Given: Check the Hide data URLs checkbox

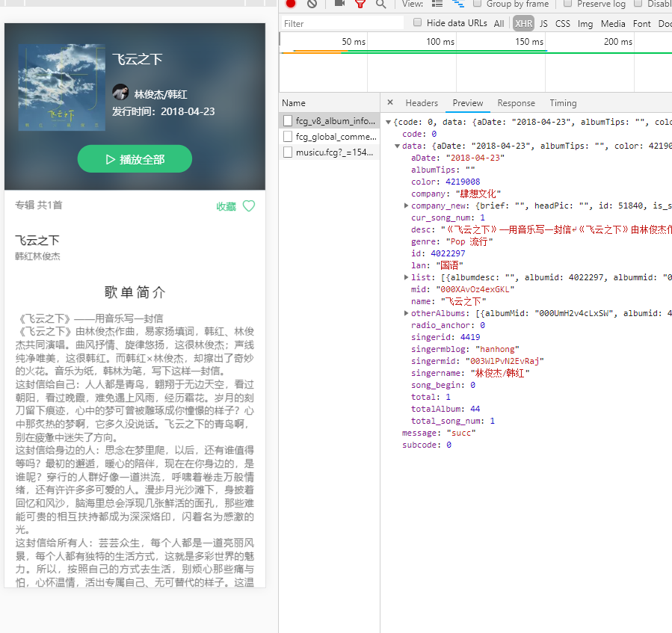Looking at the screenshot, I should (x=417, y=22).
